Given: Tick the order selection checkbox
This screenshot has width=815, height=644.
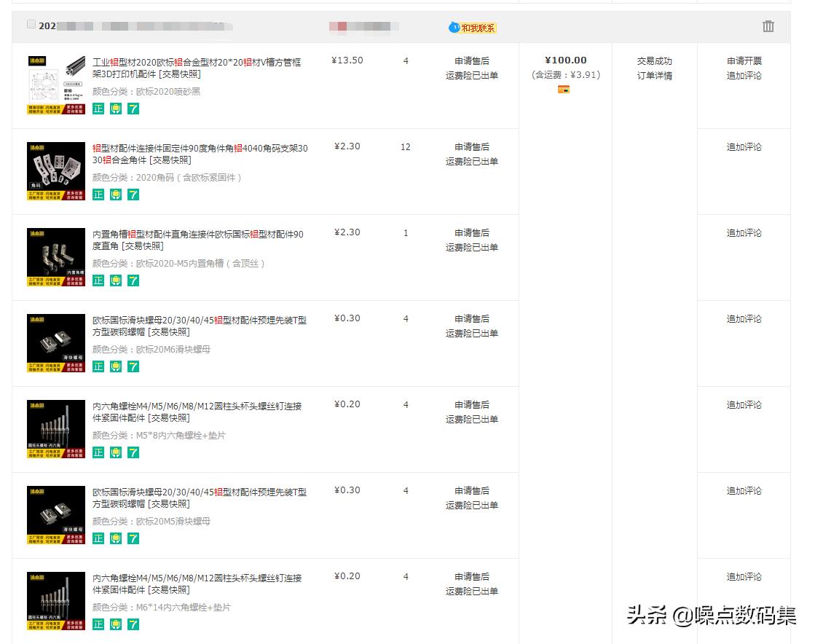Looking at the screenshot, I should click(x=31, y=23).
